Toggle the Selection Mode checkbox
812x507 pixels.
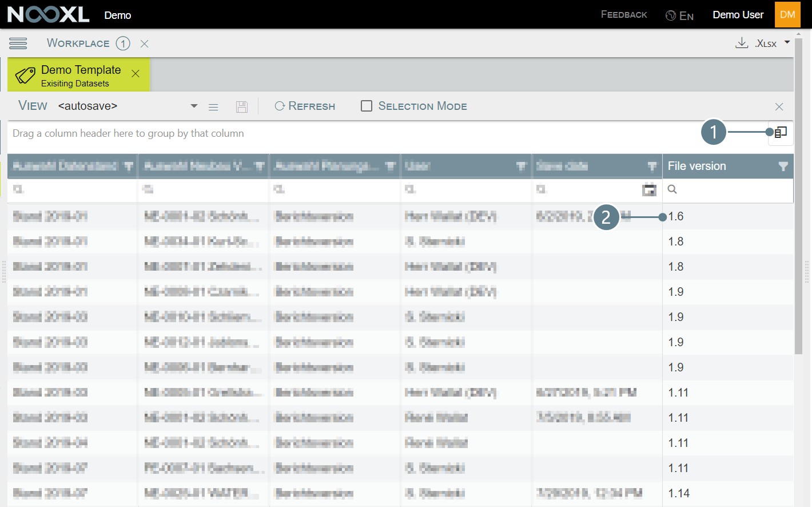367,106
